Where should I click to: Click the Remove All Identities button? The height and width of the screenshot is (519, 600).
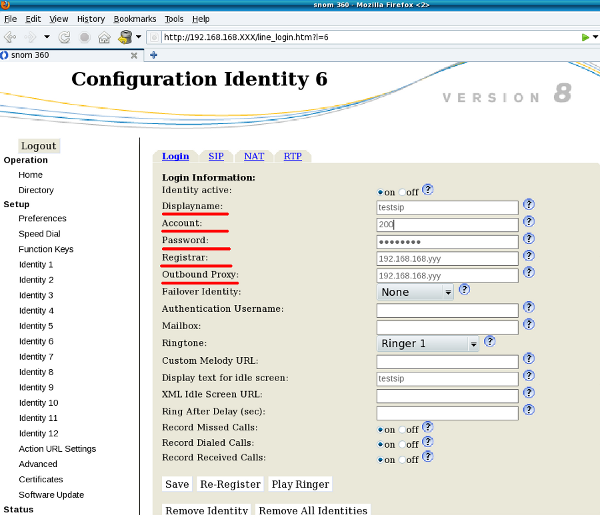pos(313,510)
